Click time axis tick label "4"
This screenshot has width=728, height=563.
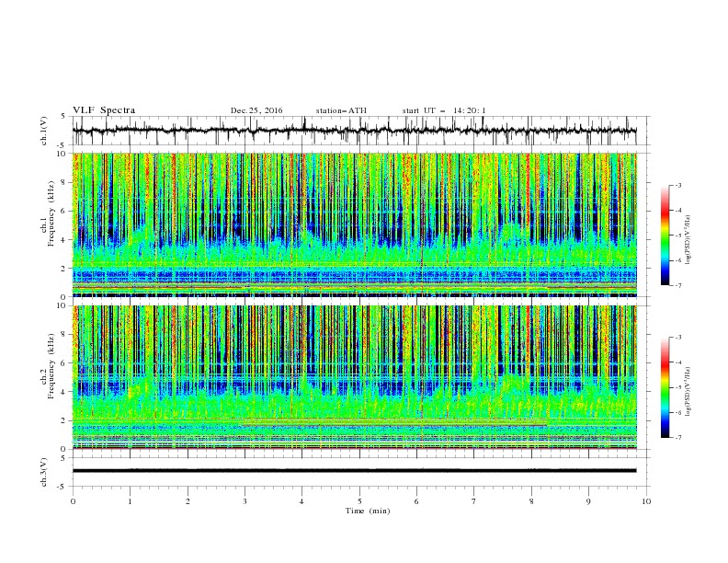tap(301, 501)
